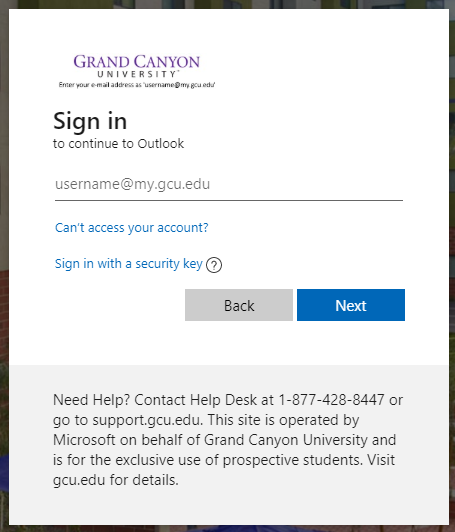Viewport: 455px width, 532px height.
Task: Click the Help Desk phone number 1-877-428-8447
Action: coord(331,400)
